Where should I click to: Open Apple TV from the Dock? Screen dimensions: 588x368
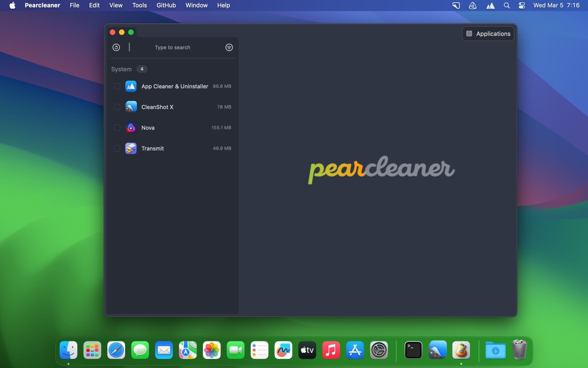(x=307, y=350)
